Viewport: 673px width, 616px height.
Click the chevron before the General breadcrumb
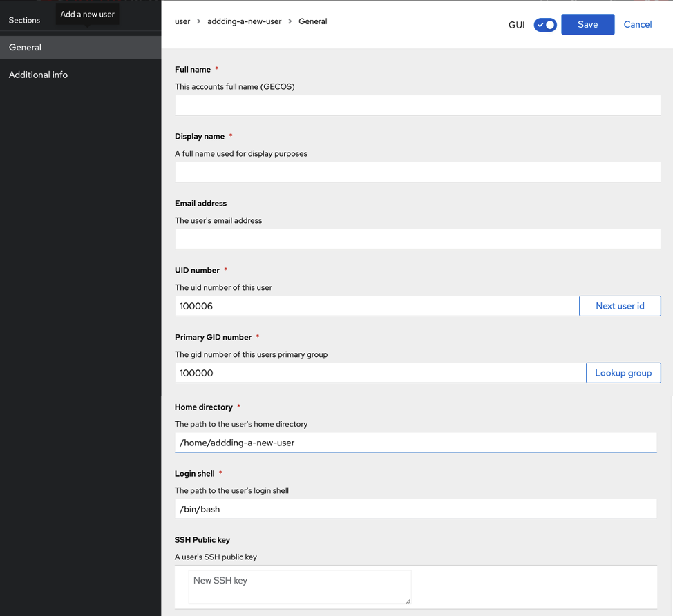[x=290, y=21]
